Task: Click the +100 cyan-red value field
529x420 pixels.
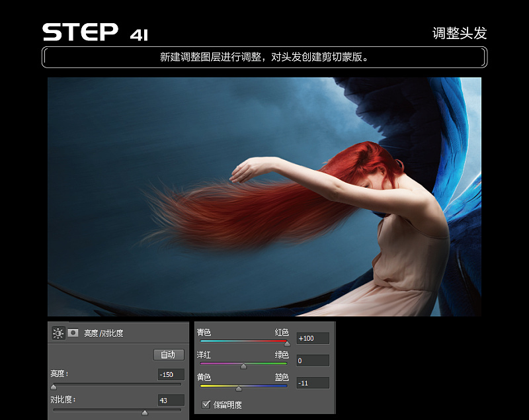Action: click(313, 338)
